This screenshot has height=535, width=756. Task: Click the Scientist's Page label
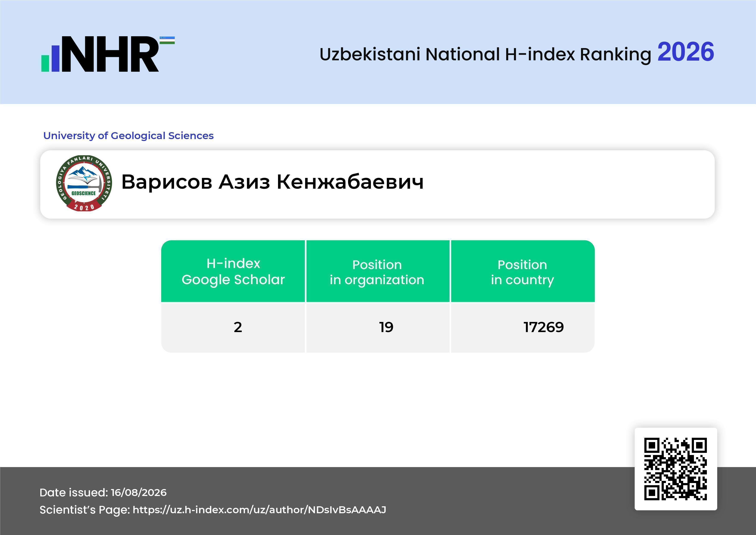[x=85, y=510]
